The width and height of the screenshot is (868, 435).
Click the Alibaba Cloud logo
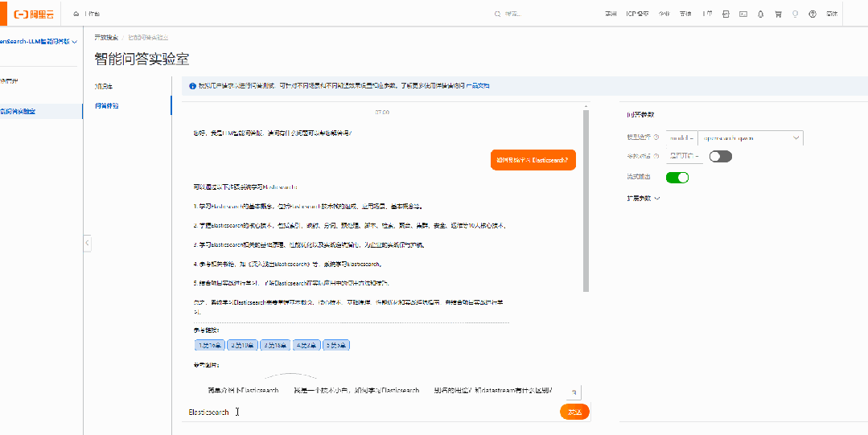coord(35,14)
